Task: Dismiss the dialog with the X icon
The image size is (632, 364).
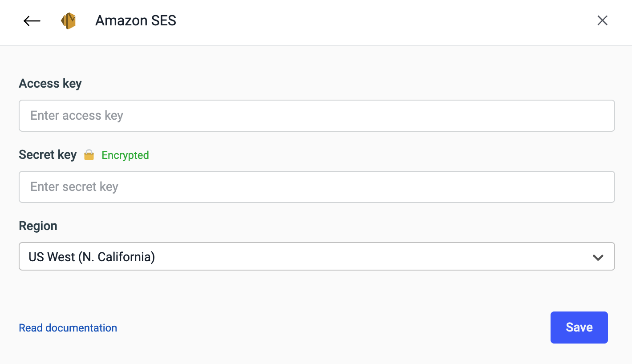Action: point(602,20)
